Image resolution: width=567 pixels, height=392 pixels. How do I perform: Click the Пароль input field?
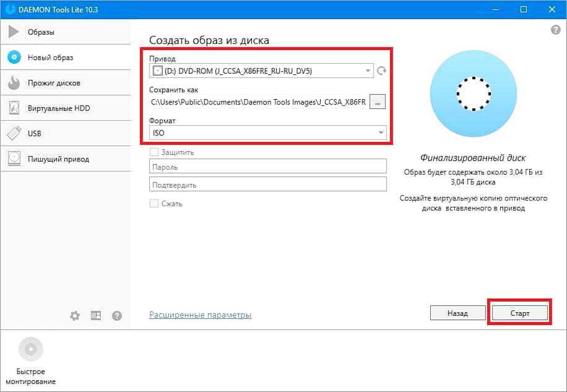point(267,167)
